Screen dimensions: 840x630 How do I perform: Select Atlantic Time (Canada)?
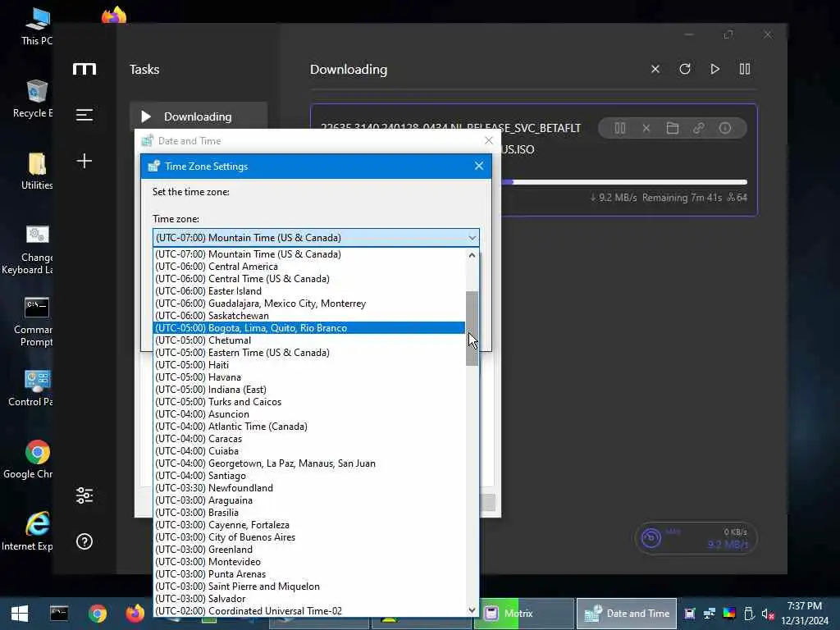coord(309,427)
